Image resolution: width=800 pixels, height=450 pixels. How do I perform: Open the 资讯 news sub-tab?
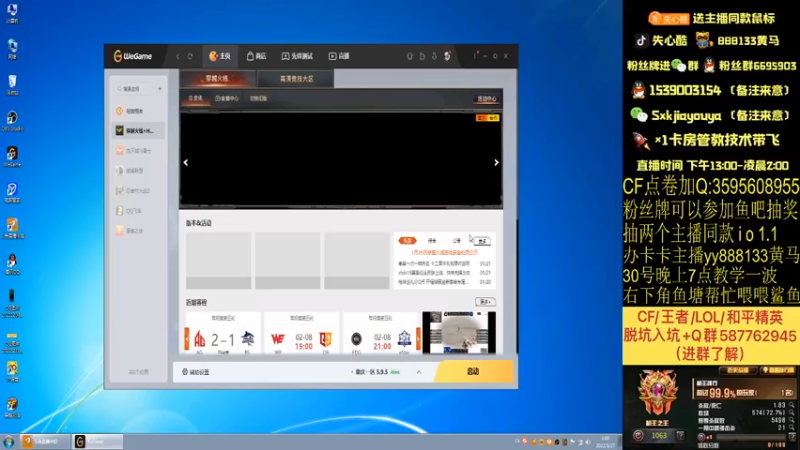195,98
